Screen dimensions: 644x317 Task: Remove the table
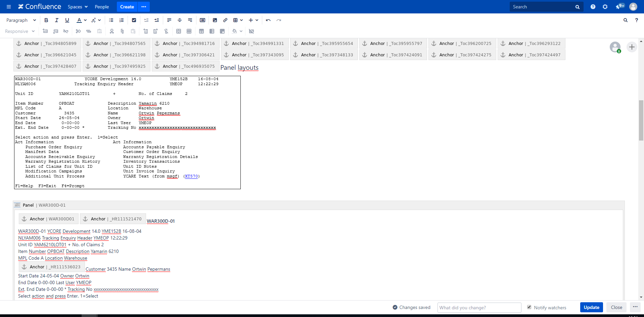coord(251,31)
